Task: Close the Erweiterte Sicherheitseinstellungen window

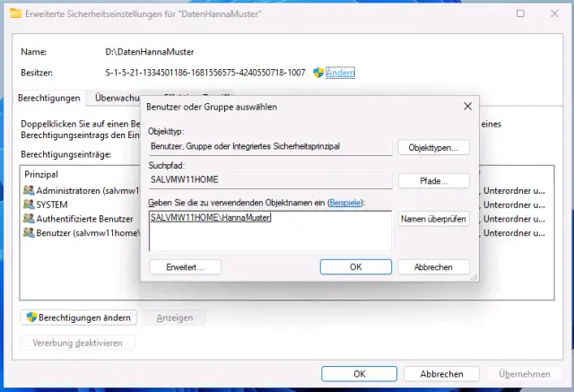Action: point(554,14)
